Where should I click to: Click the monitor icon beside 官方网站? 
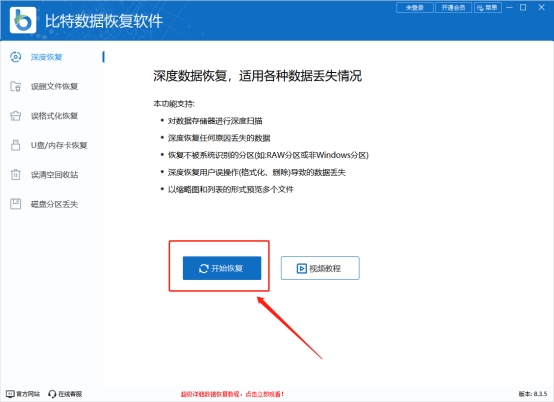(x=10, y=394)
